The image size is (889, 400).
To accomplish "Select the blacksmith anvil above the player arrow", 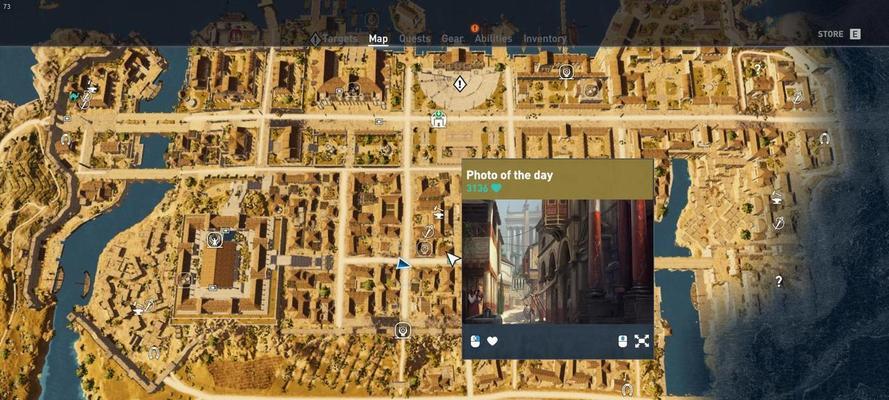I will (438, 214).
